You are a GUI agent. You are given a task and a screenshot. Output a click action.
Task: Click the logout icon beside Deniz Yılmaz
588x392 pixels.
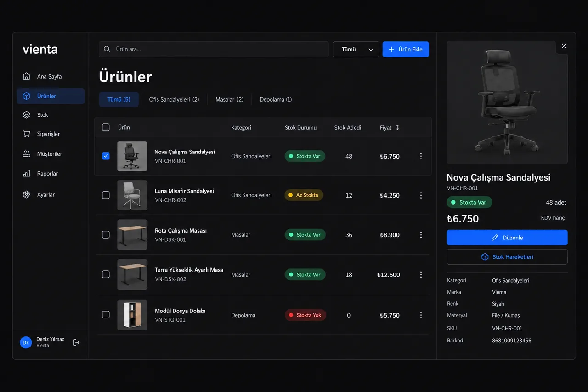(x=77, y=342)
